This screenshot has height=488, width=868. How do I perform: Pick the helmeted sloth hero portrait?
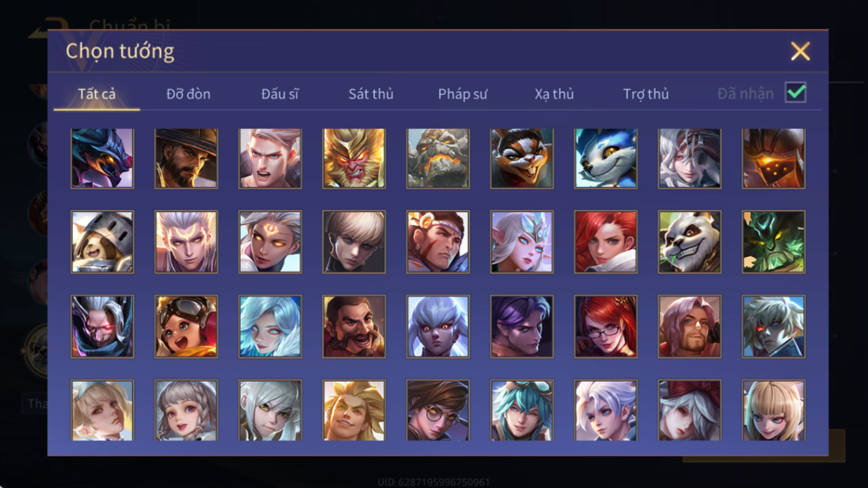(x=102, y=242)
